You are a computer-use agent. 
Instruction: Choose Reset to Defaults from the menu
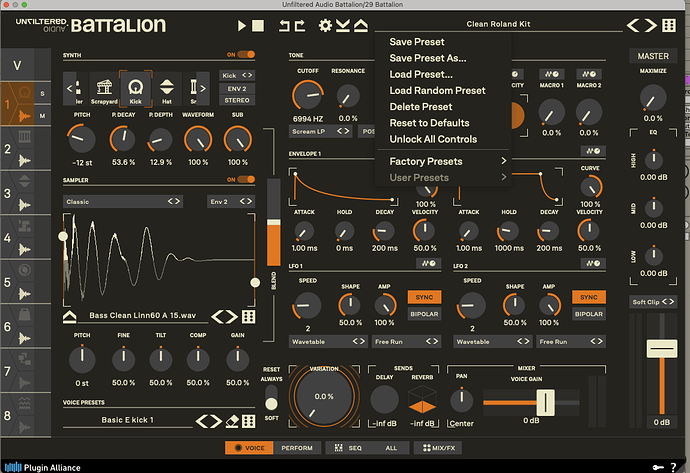(x=429, y=123)
